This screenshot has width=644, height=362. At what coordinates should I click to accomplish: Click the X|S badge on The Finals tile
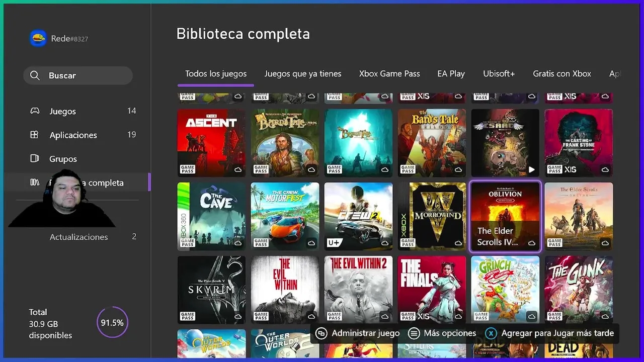coord(423,316)
